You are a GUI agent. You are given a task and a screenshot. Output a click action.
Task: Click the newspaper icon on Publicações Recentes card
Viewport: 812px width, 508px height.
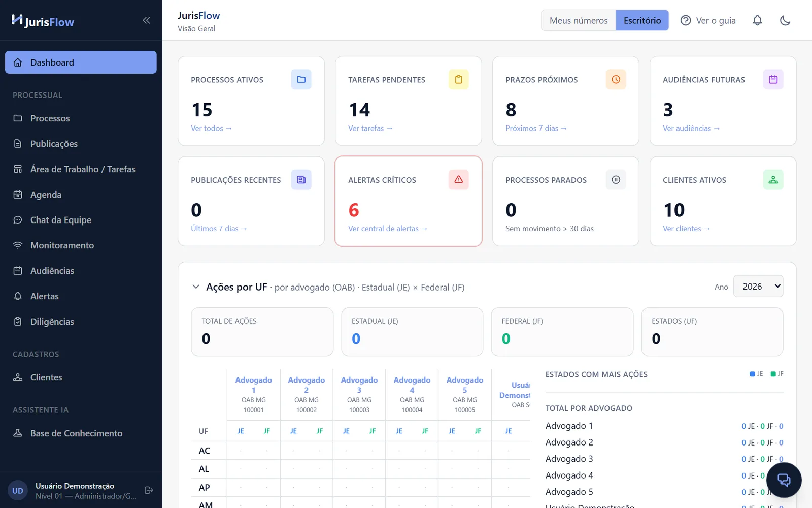tap(301, 179)
